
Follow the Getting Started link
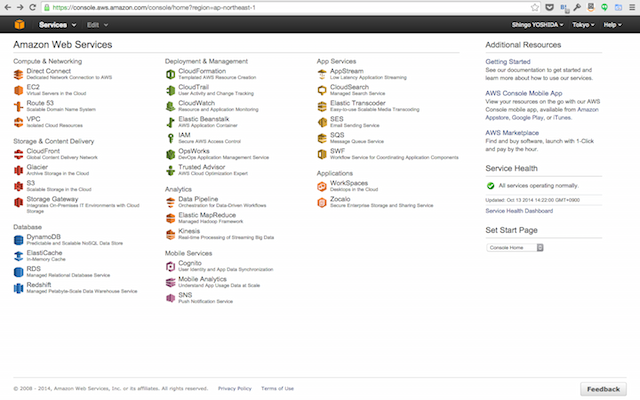(x=508, y=62)
